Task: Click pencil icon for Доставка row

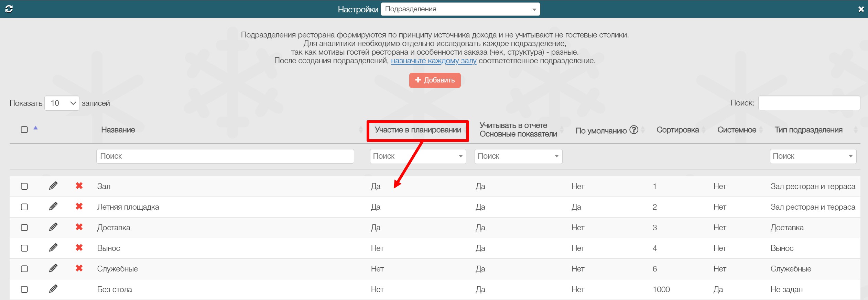Action: 53,227
